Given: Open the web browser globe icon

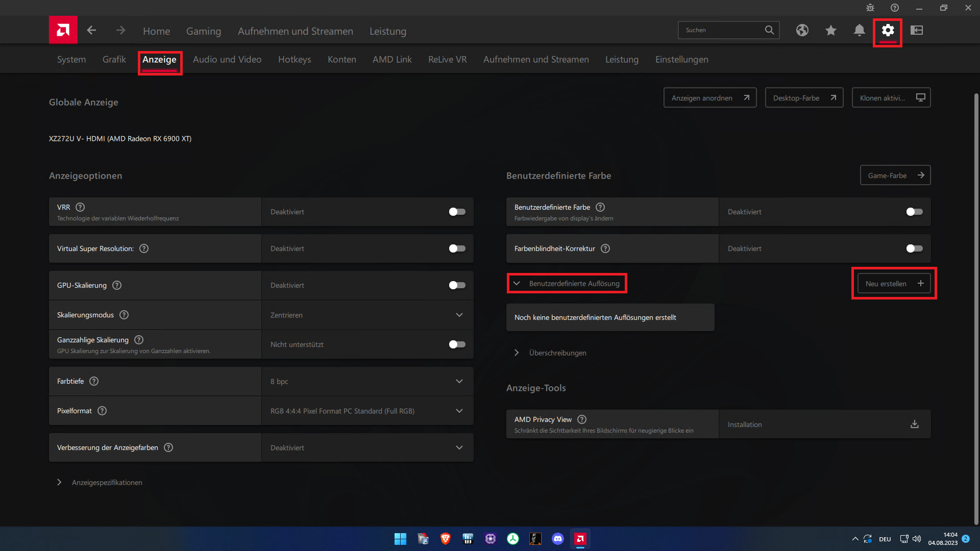Looking at the screenshot, I should pyautogui.click(x=802, y=30).
